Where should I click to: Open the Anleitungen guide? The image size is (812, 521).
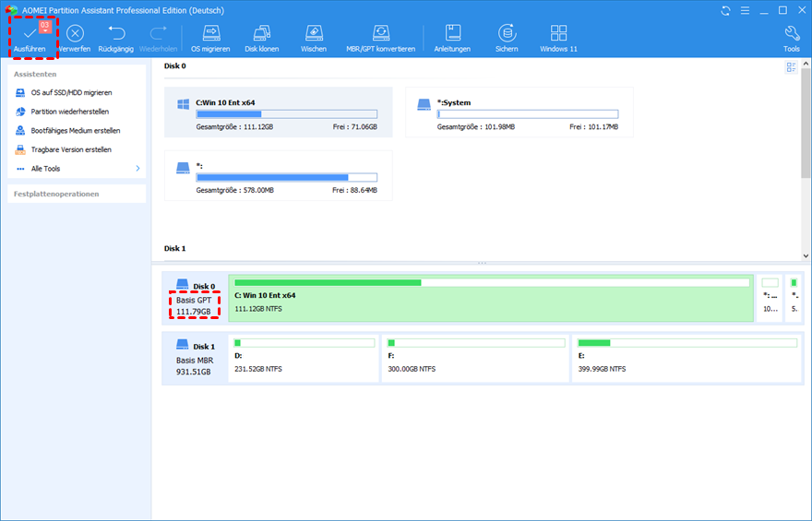point(452,39)
